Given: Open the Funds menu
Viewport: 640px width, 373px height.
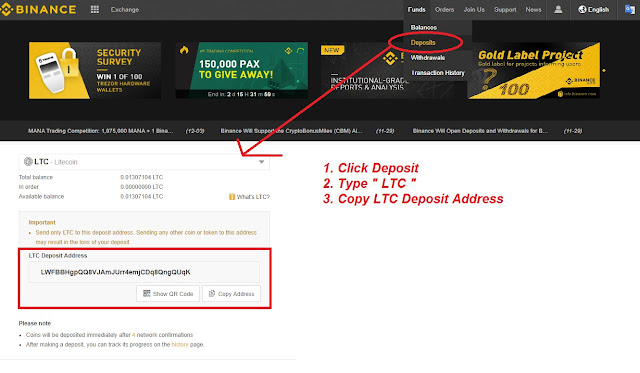Looking at the screenshot, I should coord(416,9).
